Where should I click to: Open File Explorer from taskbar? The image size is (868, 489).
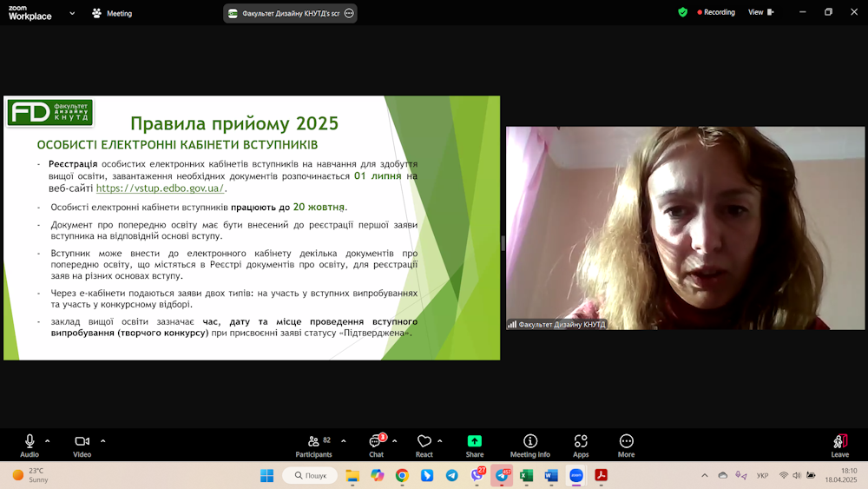tap(352, 475)
